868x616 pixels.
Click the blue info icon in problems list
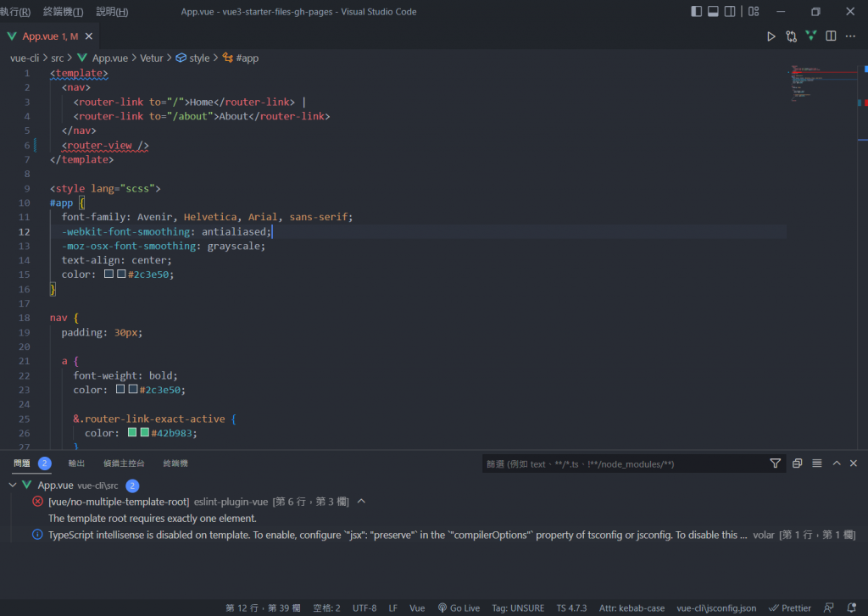click(37, 535)
